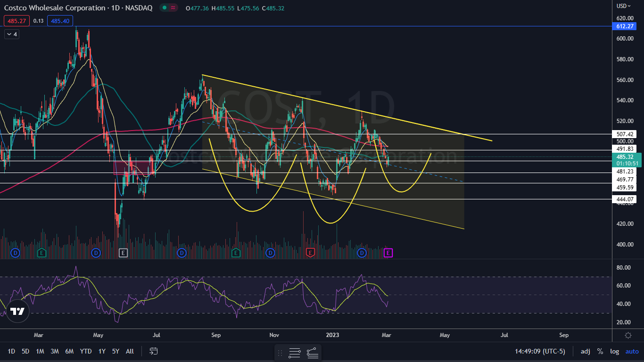Viewport: 644px width, 362px height.
Task: Click the grey earnings E marker near June
Action: click(x=123, y=253)
